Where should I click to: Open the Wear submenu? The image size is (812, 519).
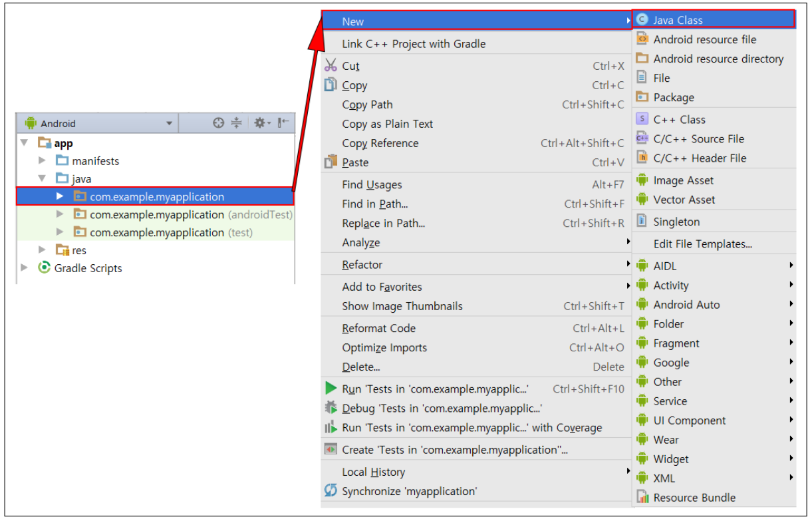[714, 439]
